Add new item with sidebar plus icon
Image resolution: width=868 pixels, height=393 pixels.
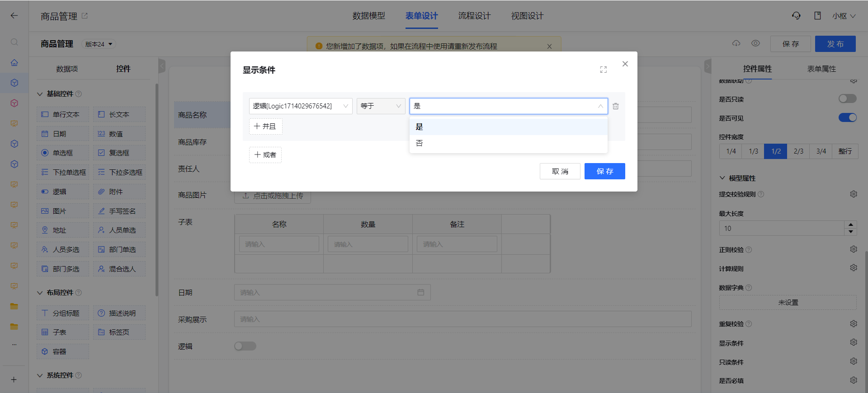(x=14, y=379)
